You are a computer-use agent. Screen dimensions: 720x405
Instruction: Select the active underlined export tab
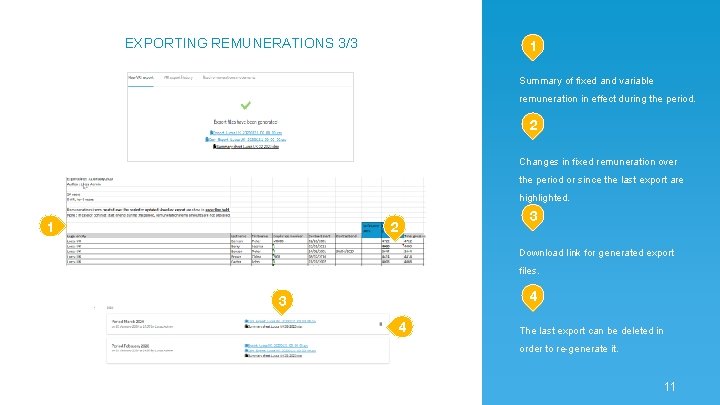pyautogui.click(x=141, y=78)
